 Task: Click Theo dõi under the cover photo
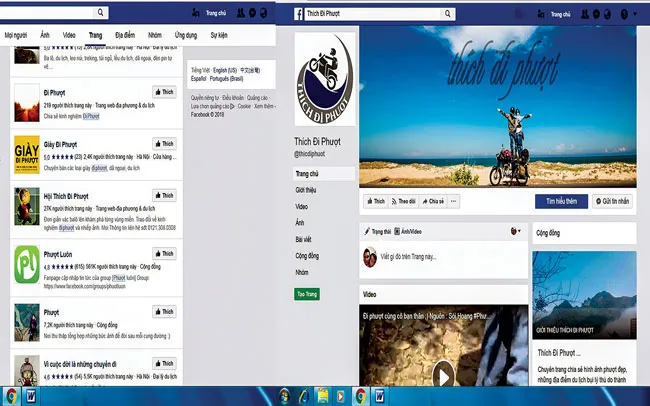click(404, 201)
